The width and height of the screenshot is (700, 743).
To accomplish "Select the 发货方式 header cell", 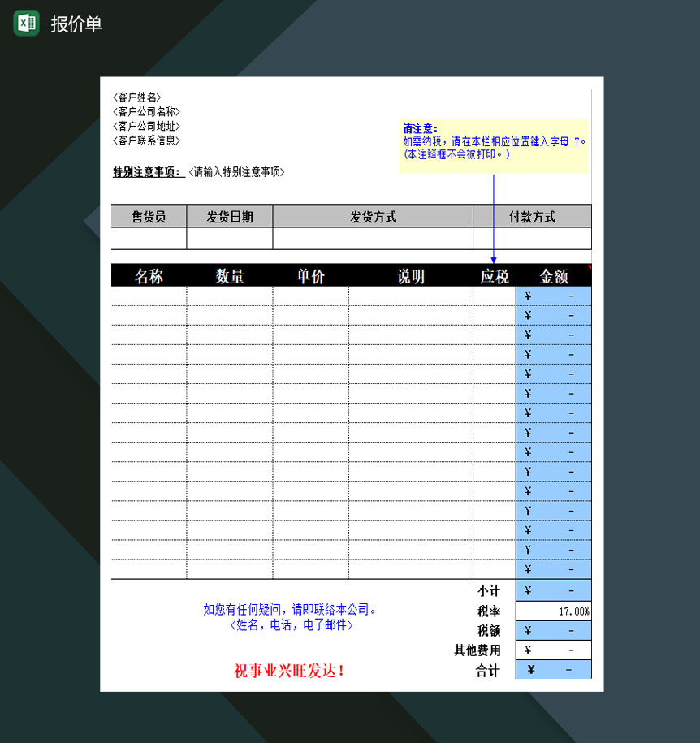I will pyautogui.click(x=373, y=216).
